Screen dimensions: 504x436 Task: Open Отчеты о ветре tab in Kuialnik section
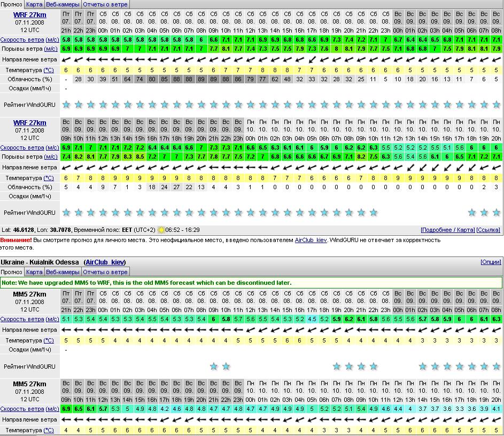pyautogui.click(x=105, y=272)
